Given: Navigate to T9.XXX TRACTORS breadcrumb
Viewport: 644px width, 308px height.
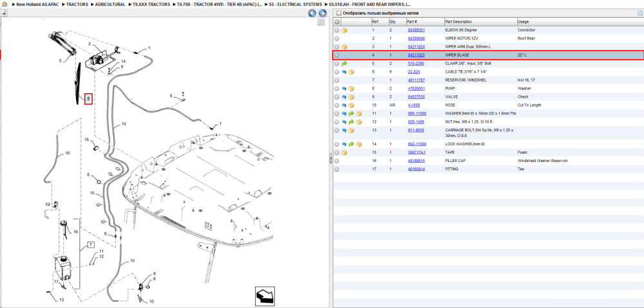Looking at the screenshot, I should [x=151, y=4].
